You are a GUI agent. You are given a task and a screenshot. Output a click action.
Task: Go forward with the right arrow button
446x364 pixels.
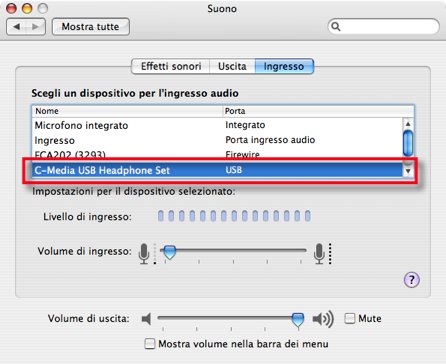point(35,27)
